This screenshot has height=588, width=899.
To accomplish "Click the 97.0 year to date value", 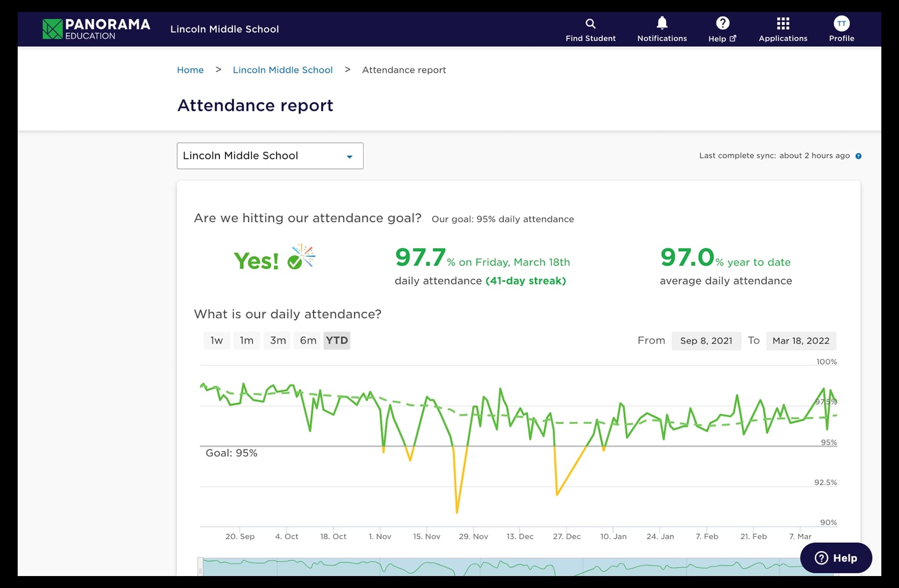I will point(687,257).
